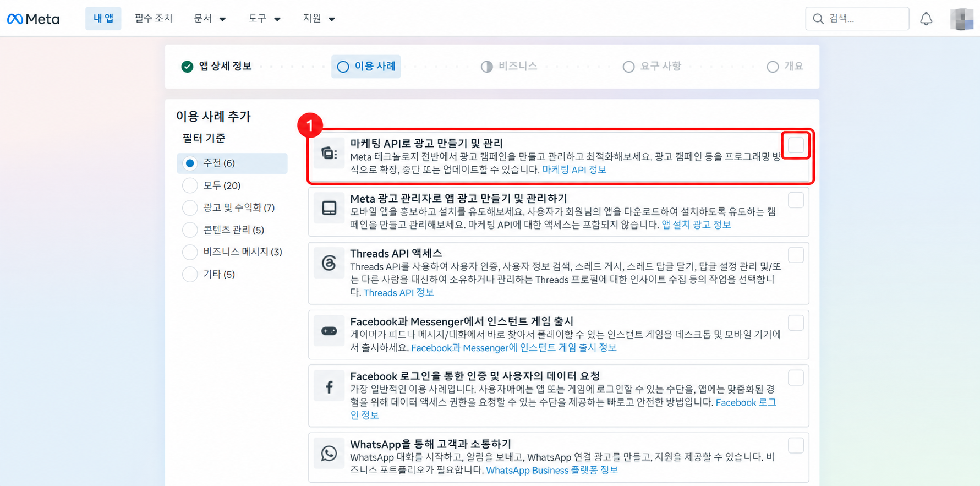This screenshot has height=486, width=980.
Task: Select the 광고 및 수익화 (7) filter
Action: pos(190,207)
